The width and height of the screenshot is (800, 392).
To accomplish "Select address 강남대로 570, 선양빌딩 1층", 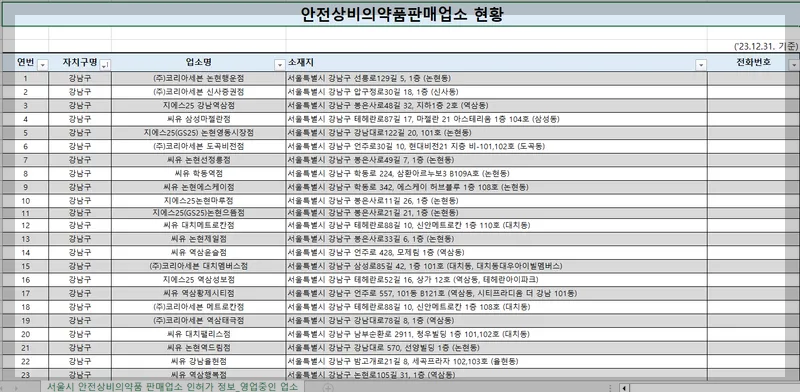I will point(496,348).
